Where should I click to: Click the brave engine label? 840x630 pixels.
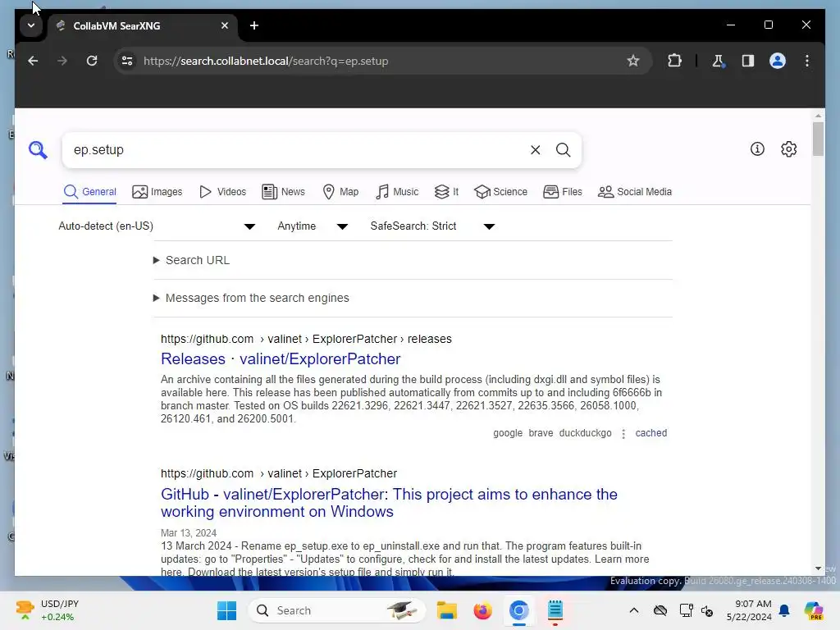(541, 433)
